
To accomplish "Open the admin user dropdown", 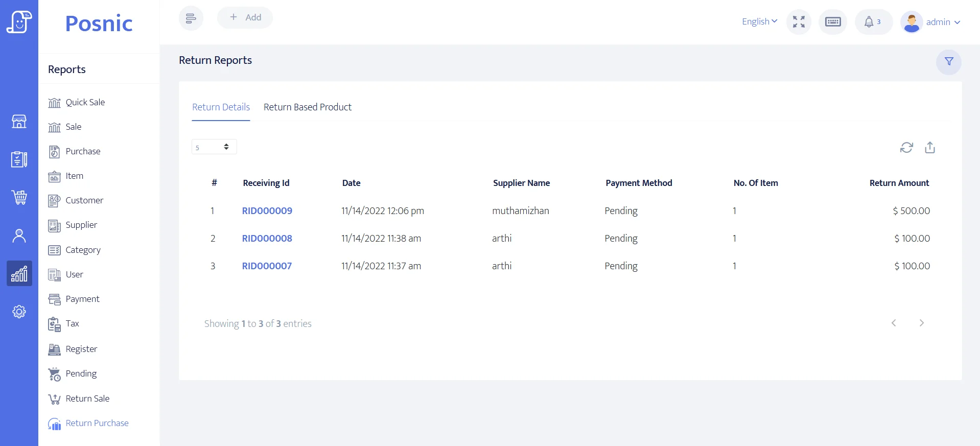I will tap(932, 22).
